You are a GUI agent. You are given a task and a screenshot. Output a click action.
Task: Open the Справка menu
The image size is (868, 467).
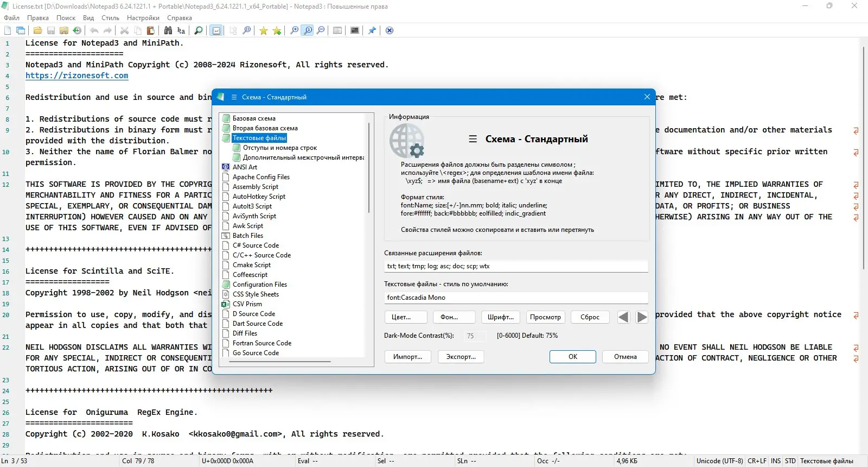pyautogui.click(x=180, y=18)
